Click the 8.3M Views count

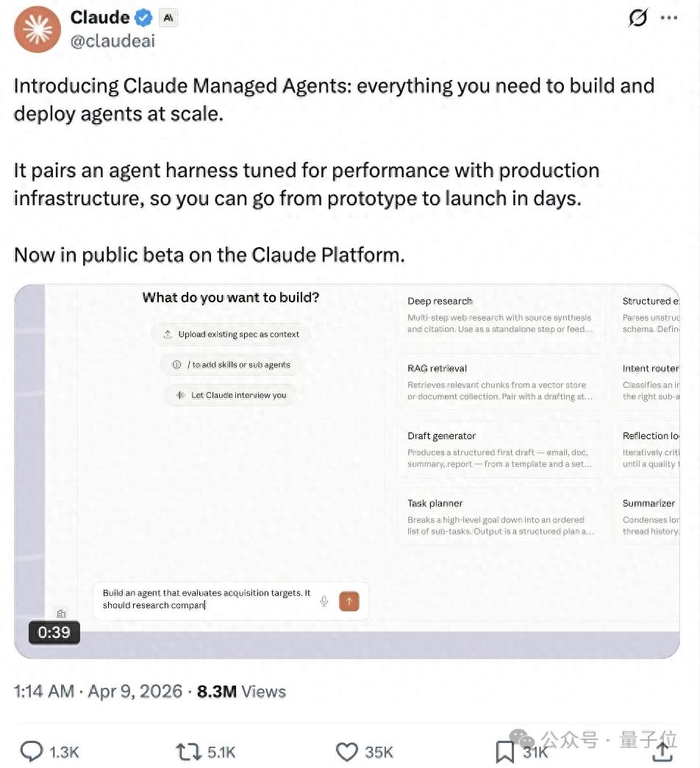[x=241, y=691]
